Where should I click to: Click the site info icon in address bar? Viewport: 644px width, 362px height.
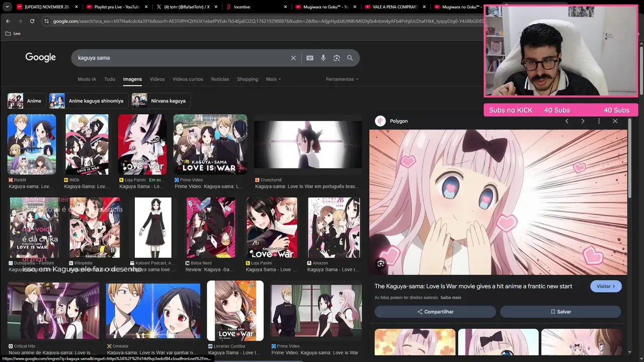(x=46, y=21)
